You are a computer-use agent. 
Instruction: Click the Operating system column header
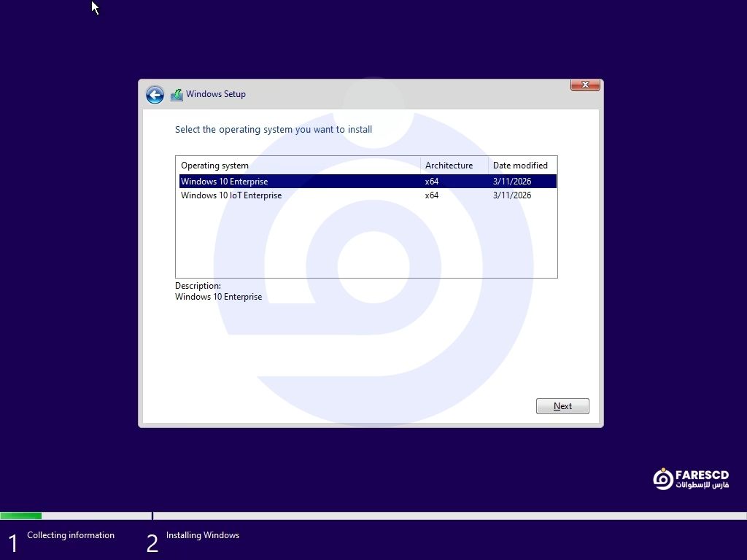[214, 166]
